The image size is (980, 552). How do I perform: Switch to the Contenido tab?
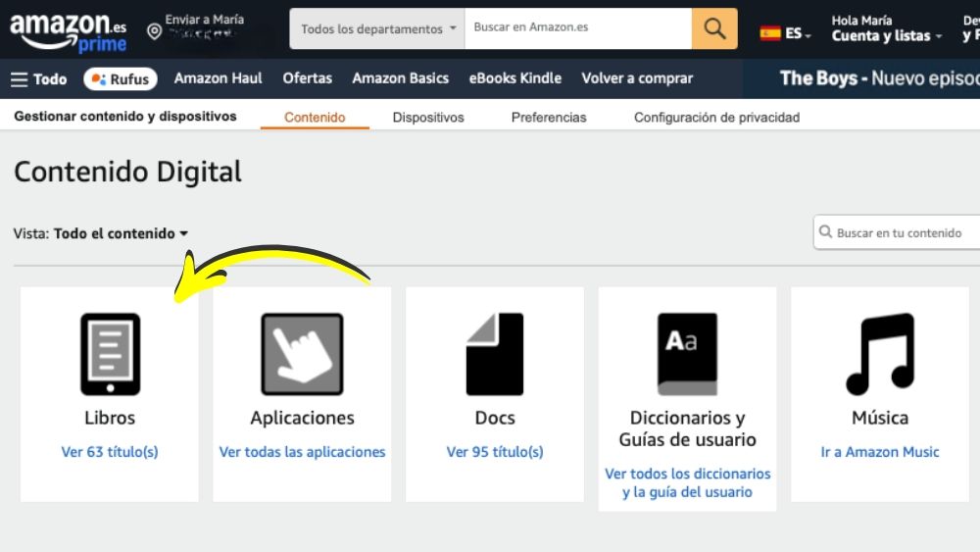pyautogui.click(x=315, y=118)
